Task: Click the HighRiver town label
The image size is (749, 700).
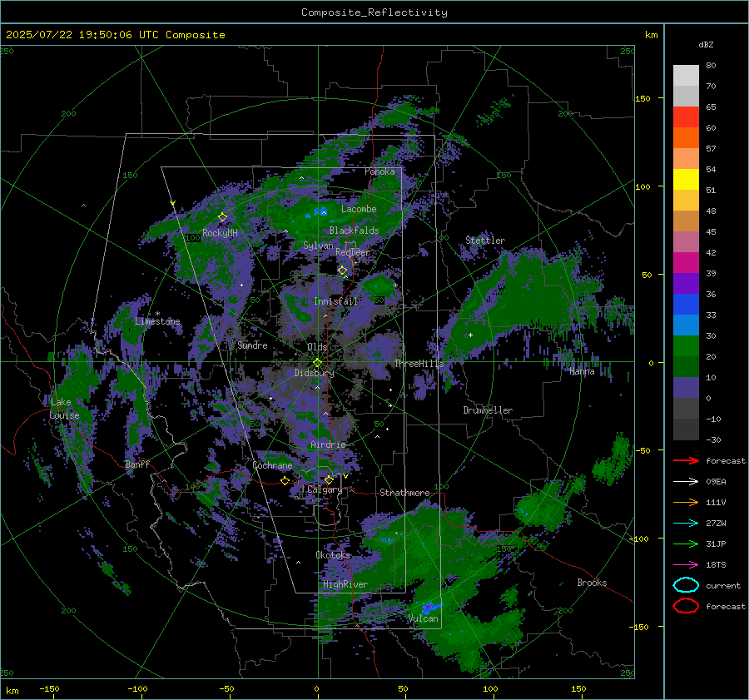Action: point(345,584)
